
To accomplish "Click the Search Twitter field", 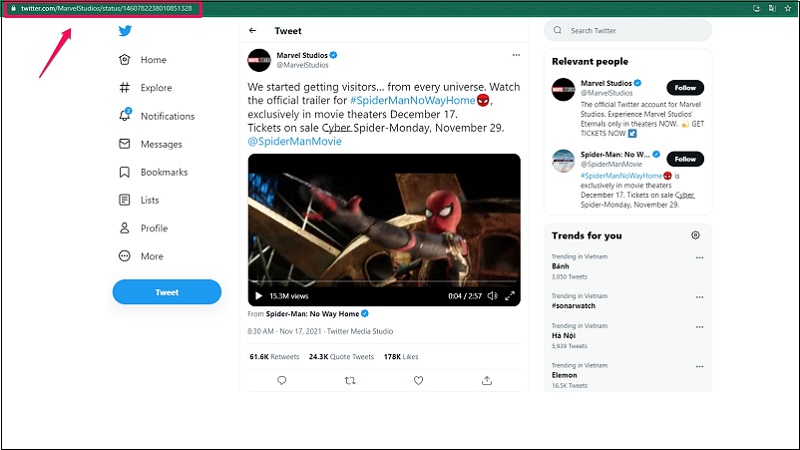I will 630,31.
